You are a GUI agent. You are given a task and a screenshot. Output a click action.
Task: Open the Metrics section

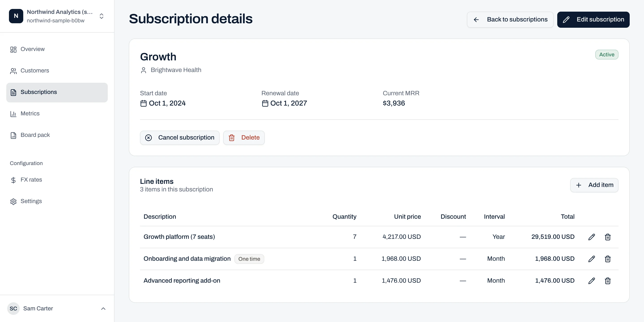(57, 114)
